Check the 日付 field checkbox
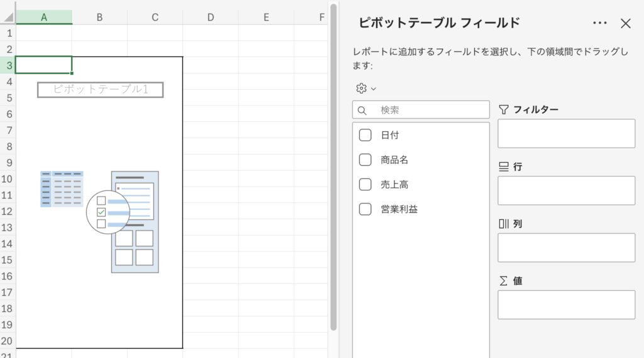Viewport: 644px width, 358px height. [365, 135]
